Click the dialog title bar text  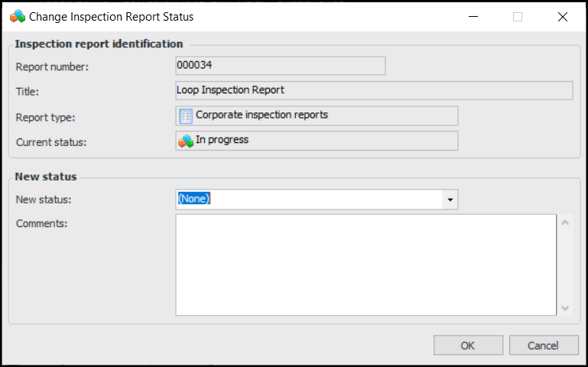pyautogui.click(x=112, y=16)
